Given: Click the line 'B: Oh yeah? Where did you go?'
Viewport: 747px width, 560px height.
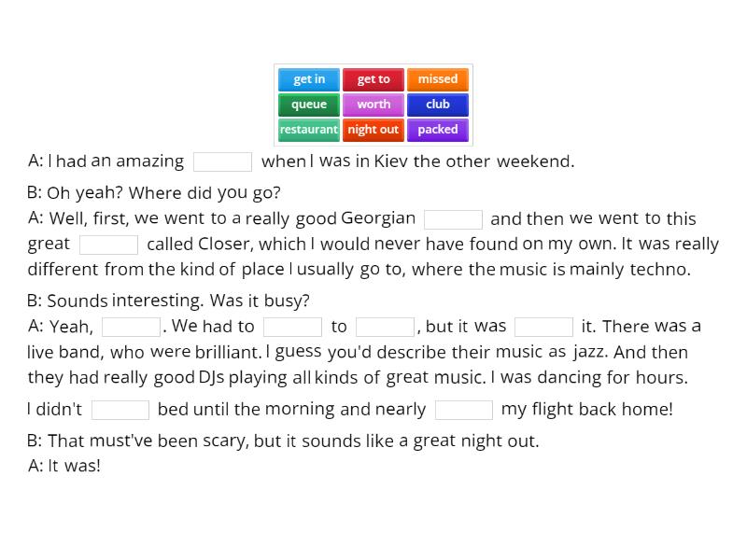Looking at the screenshot, I should tap(154, 193).
